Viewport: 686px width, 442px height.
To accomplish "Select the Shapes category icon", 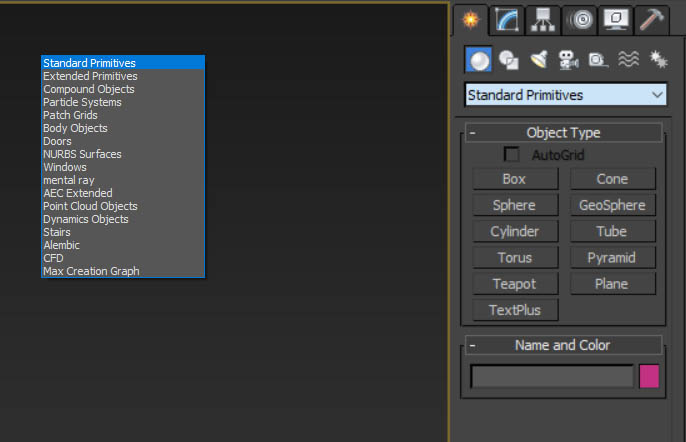I will click(509, 60).
